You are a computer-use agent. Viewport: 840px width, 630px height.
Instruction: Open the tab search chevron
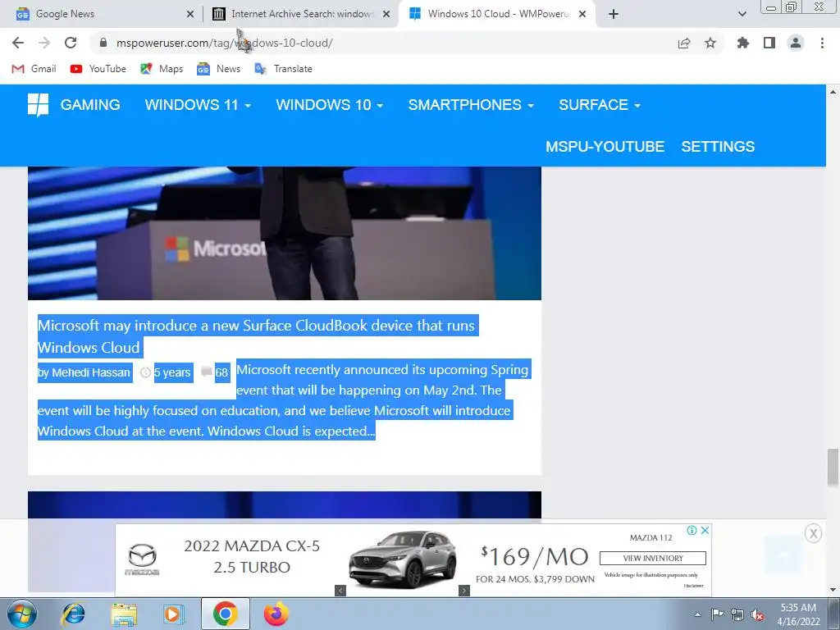(742, 14)
